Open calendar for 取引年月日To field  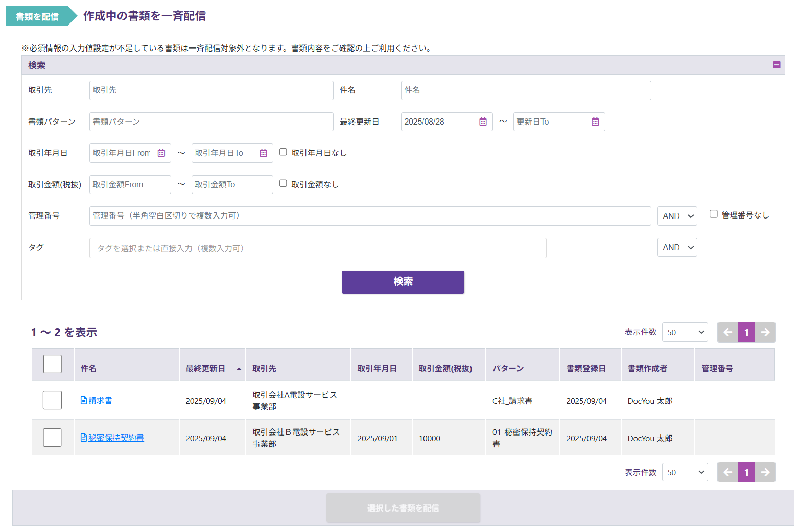(x=263, y=153)
